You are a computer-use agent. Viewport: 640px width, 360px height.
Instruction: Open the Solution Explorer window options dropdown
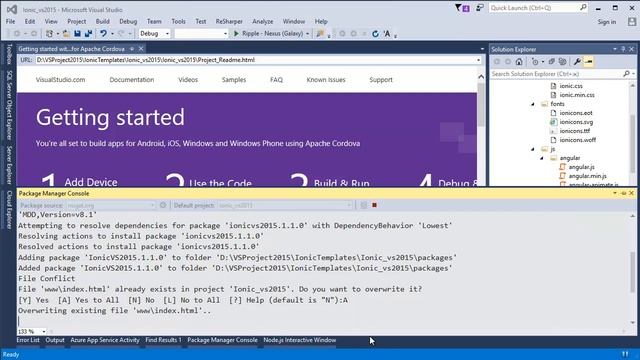click(615, 49)
